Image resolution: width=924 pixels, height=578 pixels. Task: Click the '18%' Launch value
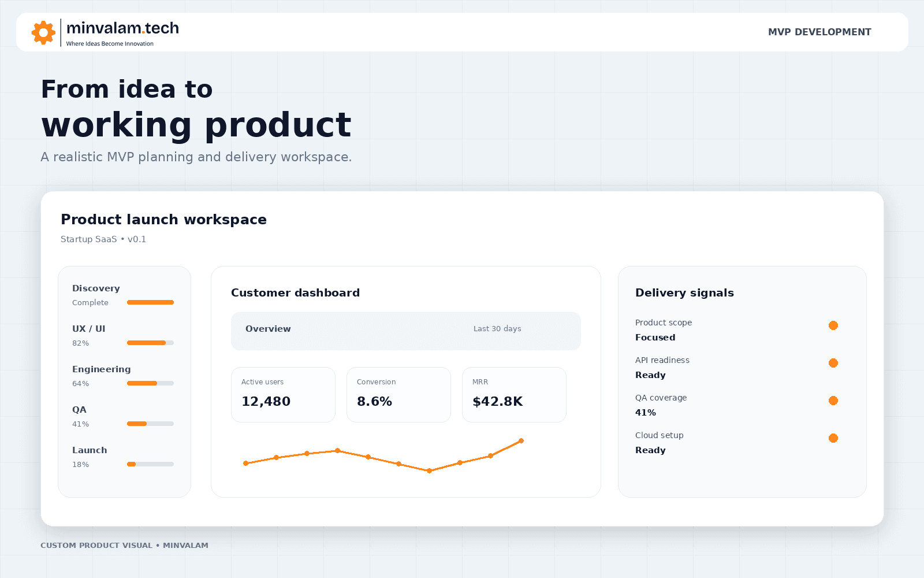click(x=80, y=465)
